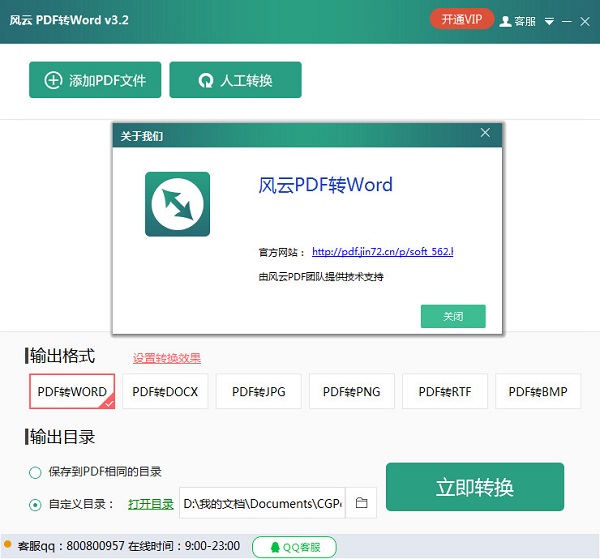Select PDF转PNG output format
The height and width of the screenshot is (559, 600).
pyautogui.click(x=352, y=391)
